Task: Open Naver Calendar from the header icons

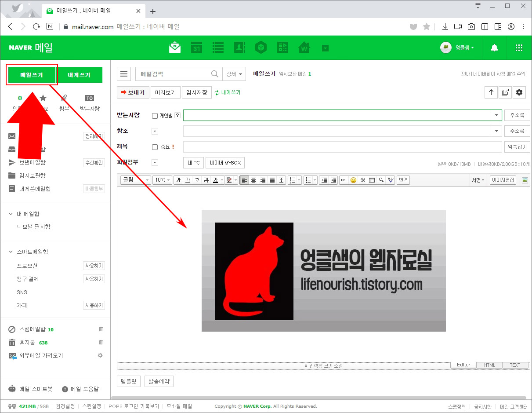Action: click(196, 47)
